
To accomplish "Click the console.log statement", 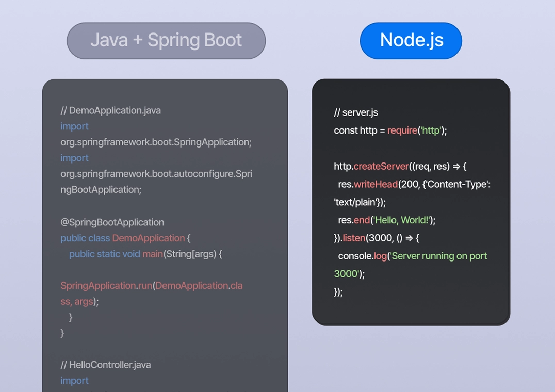I will pos(361,256).
